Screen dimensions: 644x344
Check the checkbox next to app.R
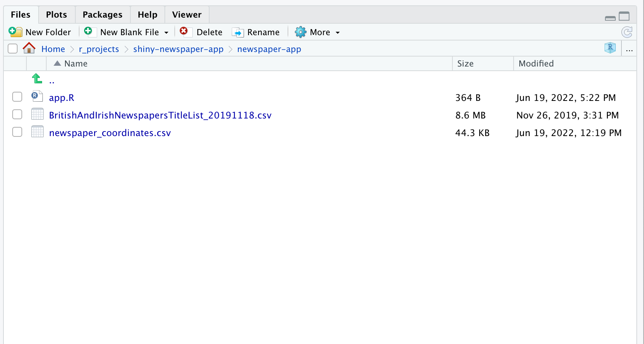17,97
